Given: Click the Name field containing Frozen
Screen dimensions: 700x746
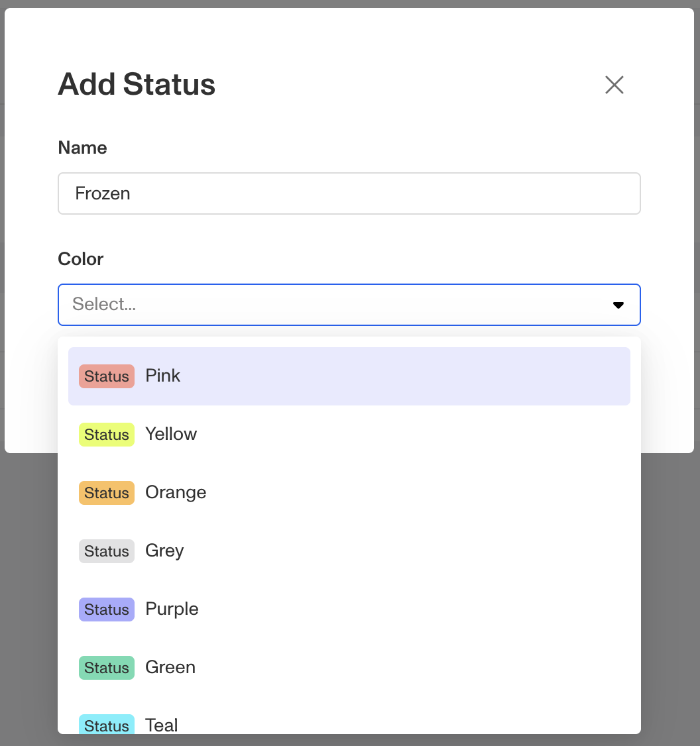Looking at the screenshot, I should [349, 193].
